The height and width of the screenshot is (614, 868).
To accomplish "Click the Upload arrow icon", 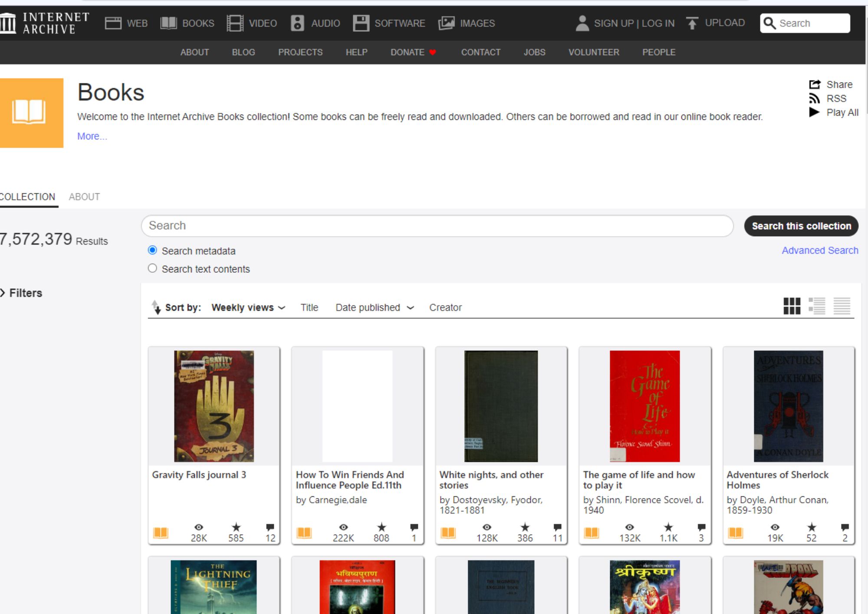I will pyautogui.click(x=692, y=23).
